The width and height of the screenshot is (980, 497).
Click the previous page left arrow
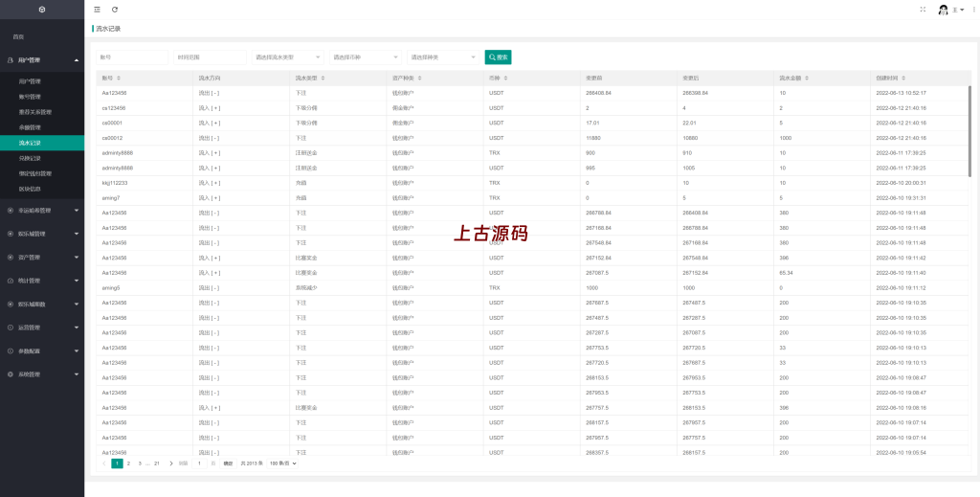click(103, 463)
